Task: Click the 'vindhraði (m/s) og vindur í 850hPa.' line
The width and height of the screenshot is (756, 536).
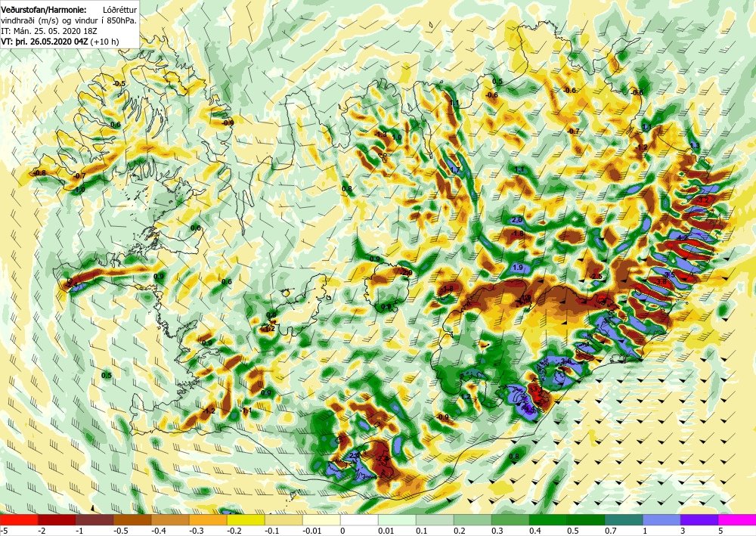Action: 69,20
